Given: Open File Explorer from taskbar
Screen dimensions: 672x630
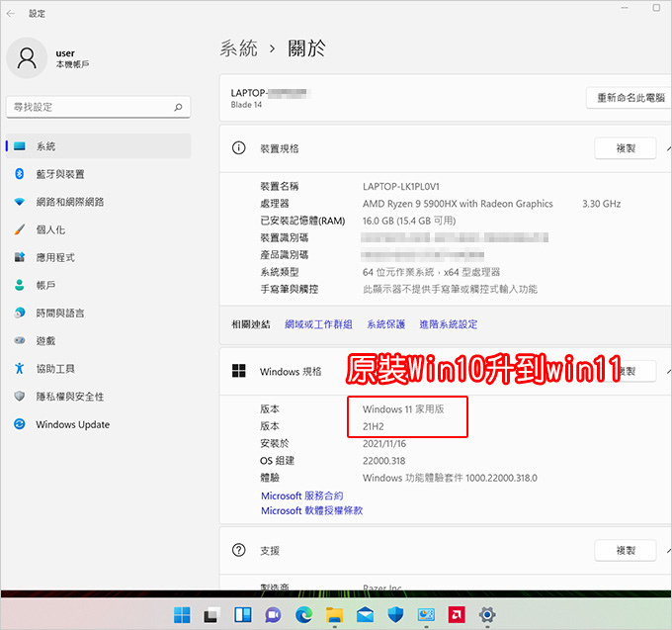Looking at the screenshot, I should (334, 615).
